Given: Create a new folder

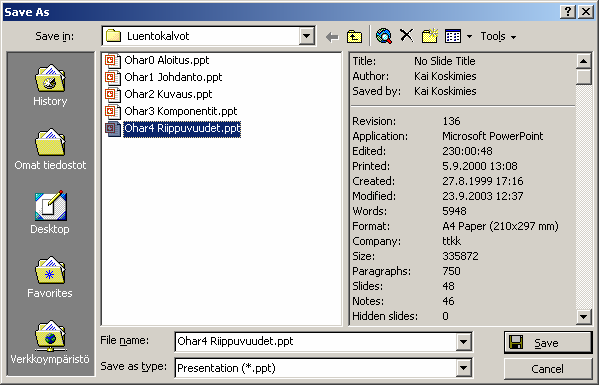Looking at the screenshot, I should coord(430,36).
